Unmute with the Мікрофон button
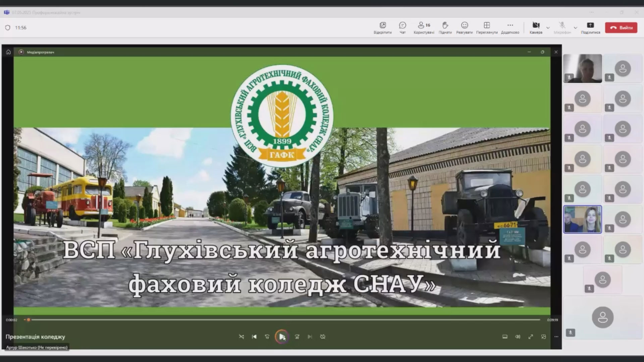Screen dimensions: 644x362 tap(562, 27)
